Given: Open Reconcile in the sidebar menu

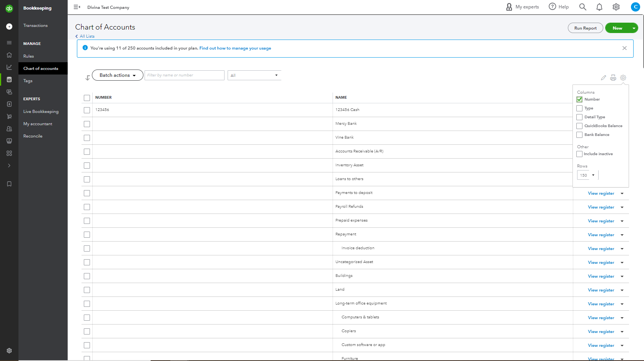Looking at the screenshot, I should tap(33, 136).
